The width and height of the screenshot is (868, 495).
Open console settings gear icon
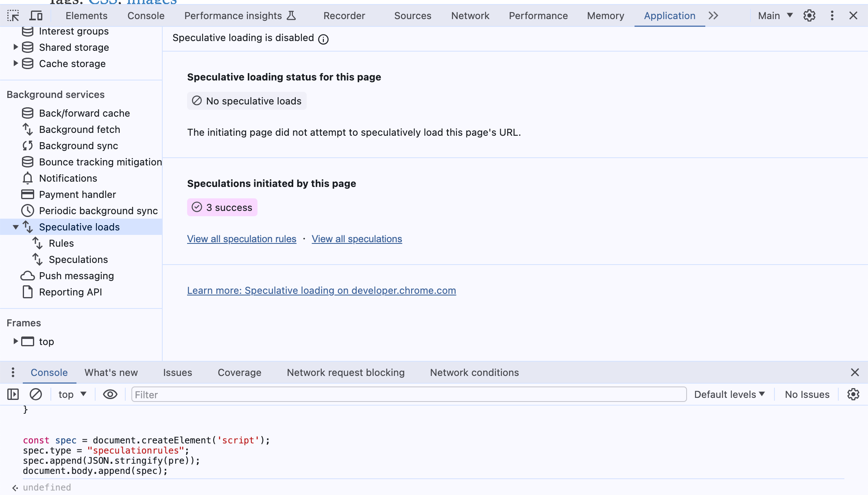(853, 394)
